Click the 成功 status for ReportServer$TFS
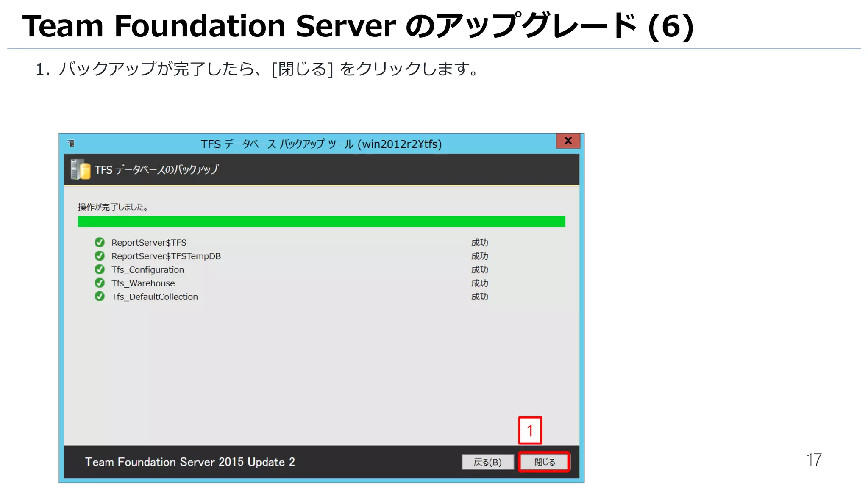868x488 pixels. coord(480,243)
